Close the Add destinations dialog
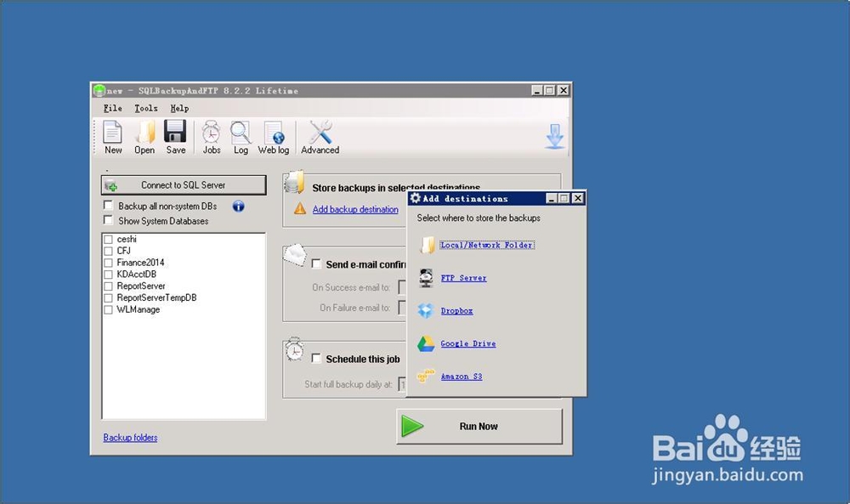Viewport: 850px width, 504px height. coord(578,198)
